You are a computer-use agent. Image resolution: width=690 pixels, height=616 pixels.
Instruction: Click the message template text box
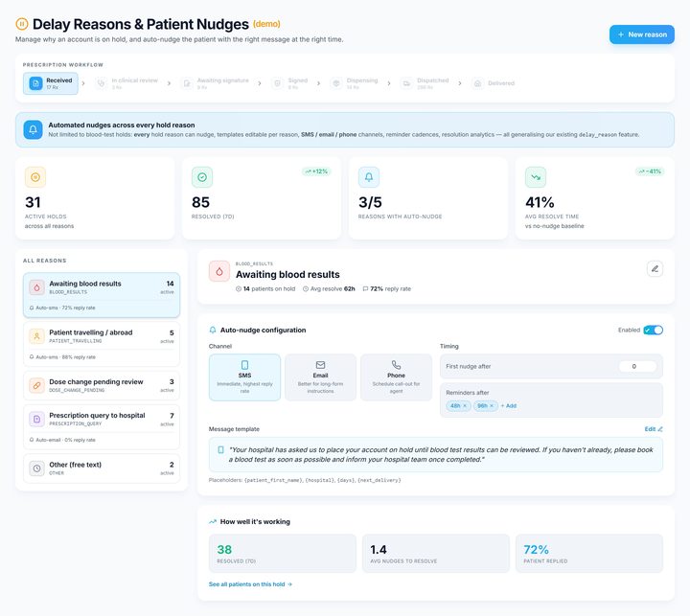pyautogui.click(x=436, y=454)
